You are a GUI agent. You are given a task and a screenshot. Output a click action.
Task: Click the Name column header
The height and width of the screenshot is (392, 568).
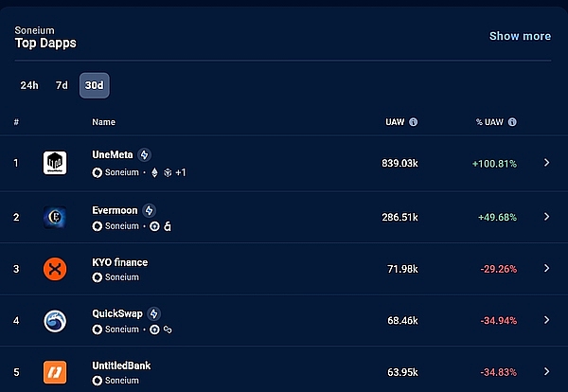[x=103, y=122]
